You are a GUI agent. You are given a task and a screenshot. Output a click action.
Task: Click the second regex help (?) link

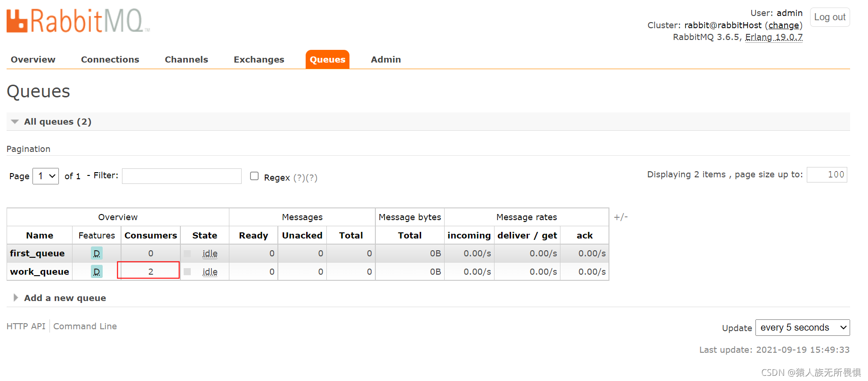[x=311, y=178]
